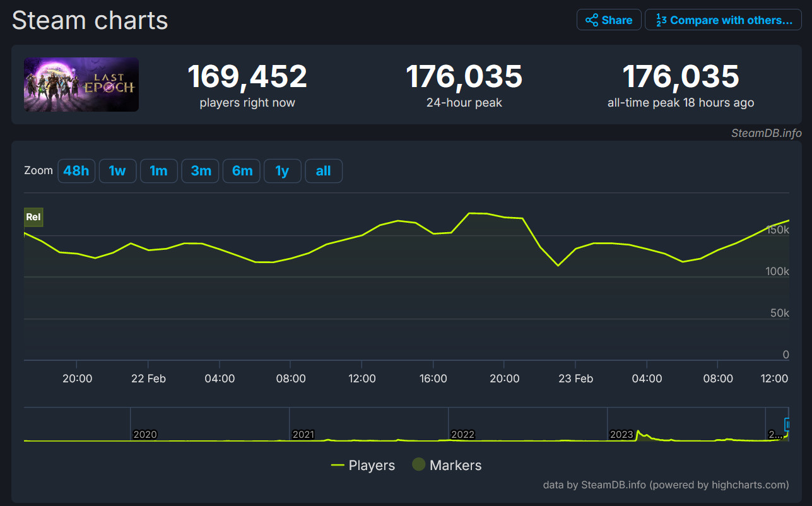Show all-time range with the all button
This screenshot has width=812, height=506.
coord(324,171)
